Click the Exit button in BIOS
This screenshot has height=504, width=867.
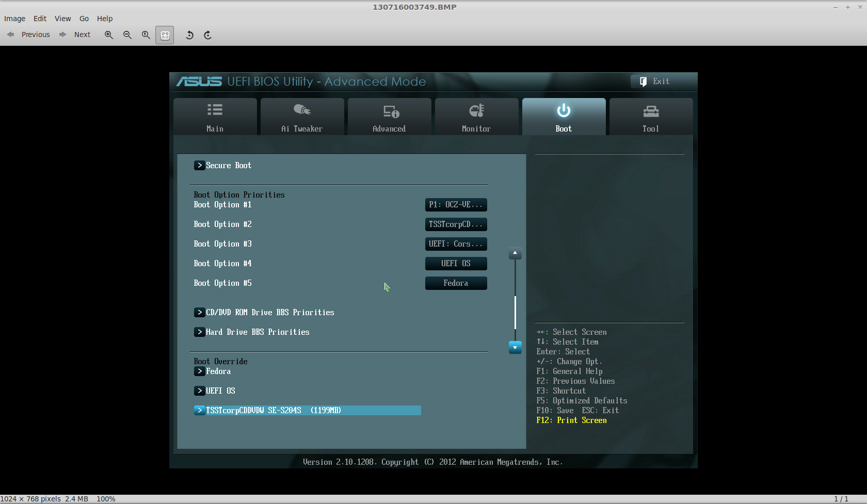coord(654,82)
